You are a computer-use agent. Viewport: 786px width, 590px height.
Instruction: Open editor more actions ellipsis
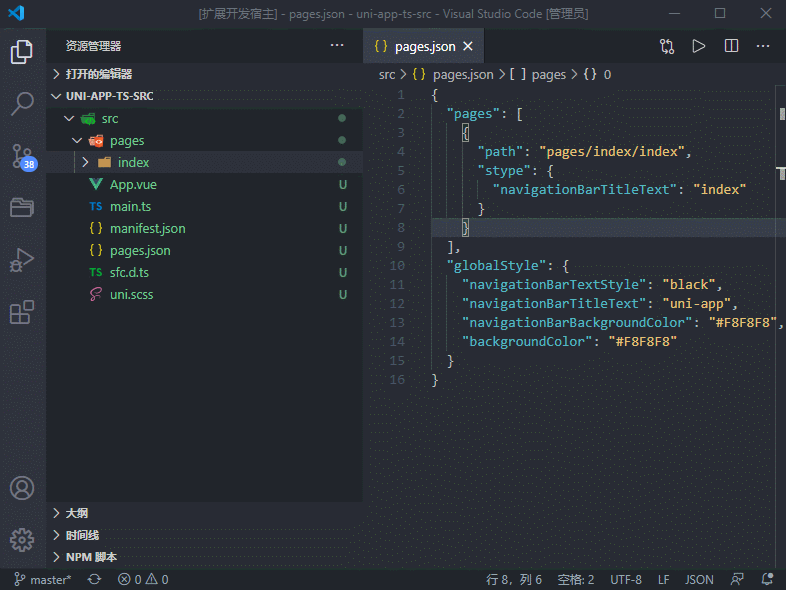click(x=763, y=46)
